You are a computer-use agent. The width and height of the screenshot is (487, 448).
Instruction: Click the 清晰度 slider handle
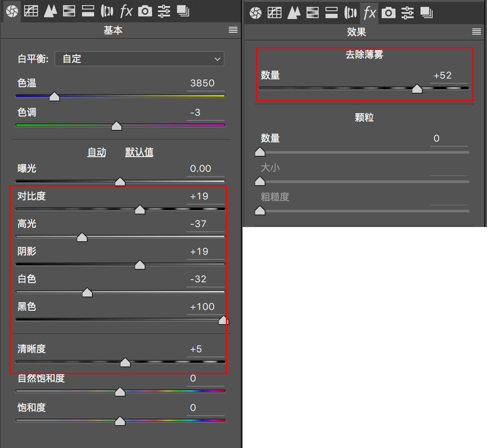(x=125, y=362)
